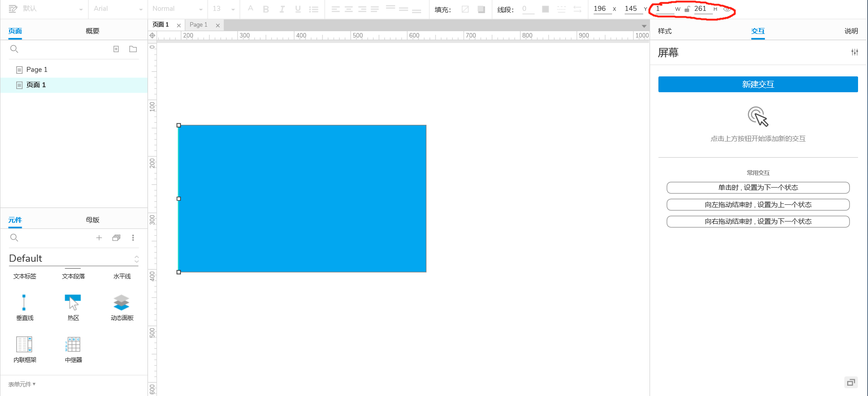Close the 页面 1 canvas tab
Viewport: 868px width, 396px height.
pyautogui.click(x=179, y=25)
